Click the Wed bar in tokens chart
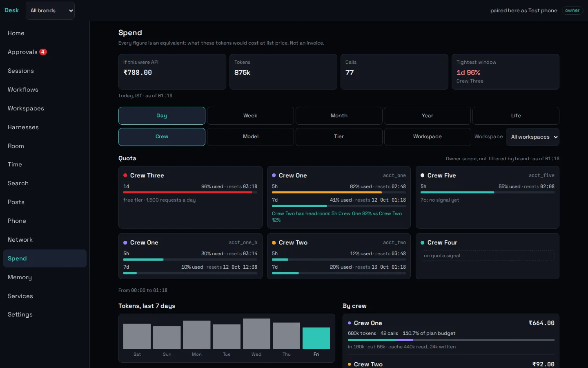 [256, 334]
